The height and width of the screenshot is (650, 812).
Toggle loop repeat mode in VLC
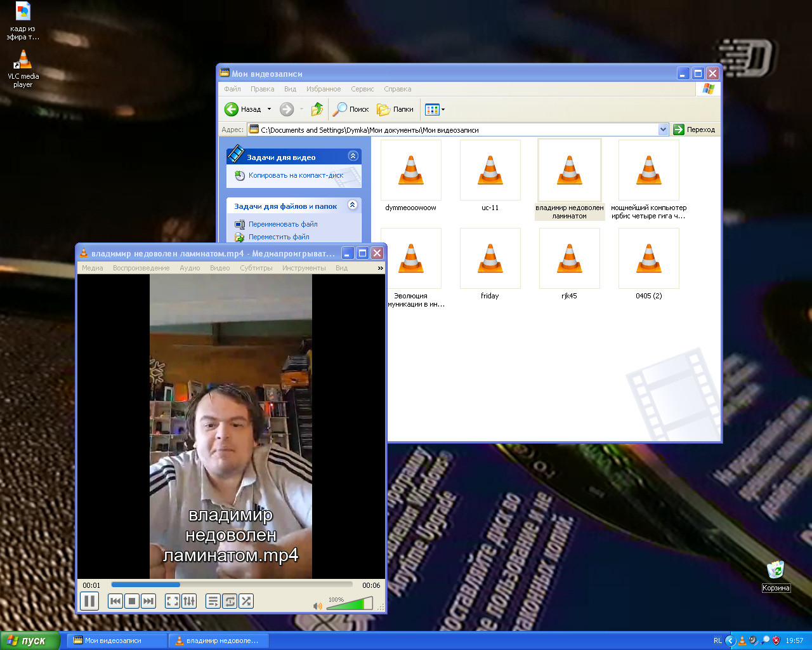coord(230,601)
